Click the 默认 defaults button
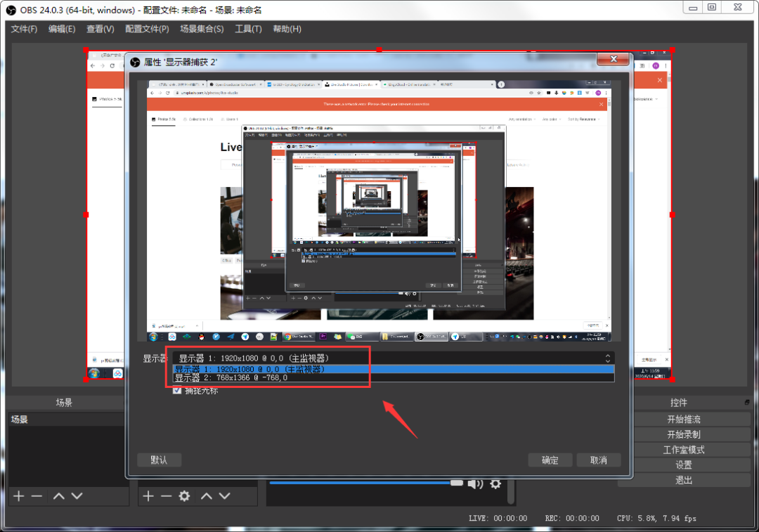 tap(160, 460)
